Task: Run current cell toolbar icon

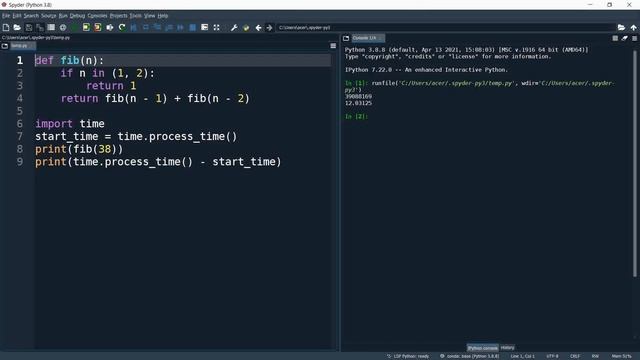Action: [86, 27]
